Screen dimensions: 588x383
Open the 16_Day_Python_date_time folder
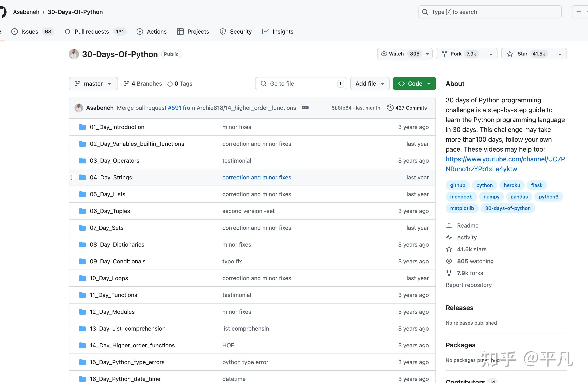(125, 379)
